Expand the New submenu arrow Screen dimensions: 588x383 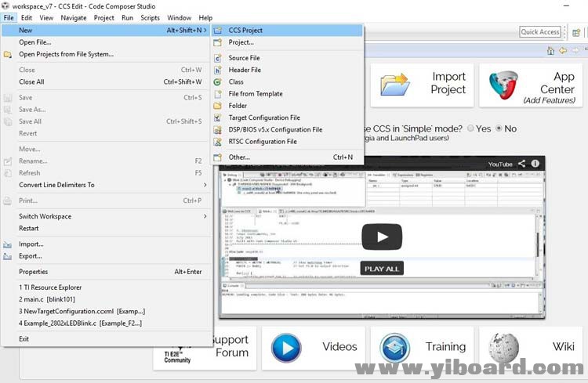pyautogui.click(x=205, y=31)
